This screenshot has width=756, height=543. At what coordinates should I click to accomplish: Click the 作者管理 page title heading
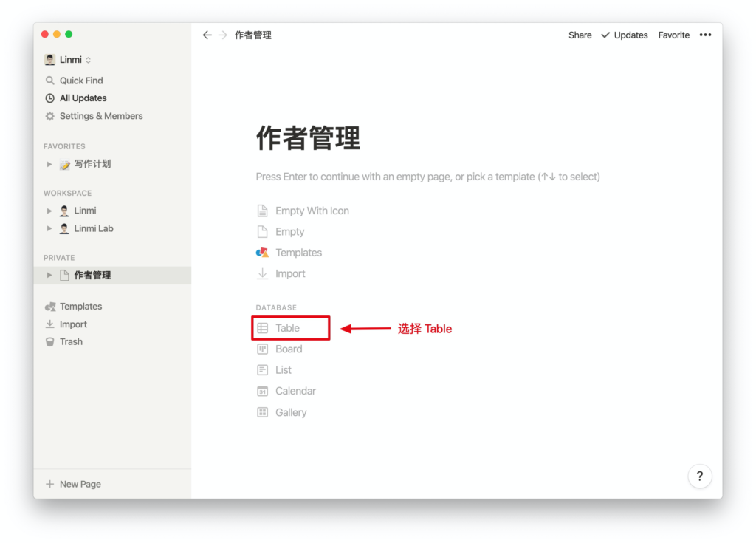point(308,138)
